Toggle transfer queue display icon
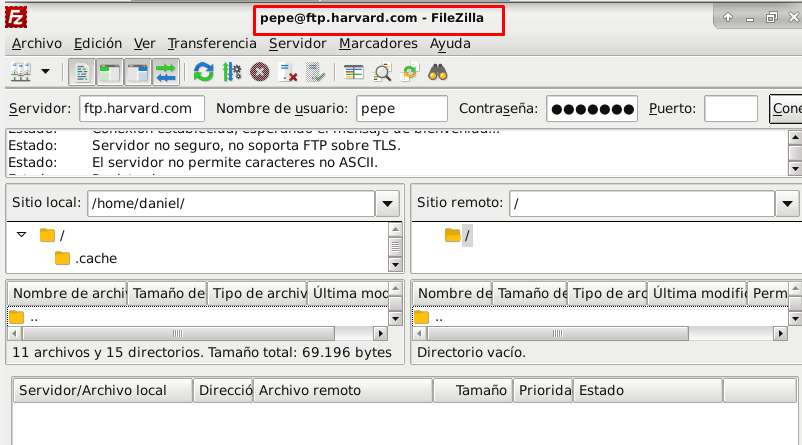This screenshot has width=802, height=445. 165,72
